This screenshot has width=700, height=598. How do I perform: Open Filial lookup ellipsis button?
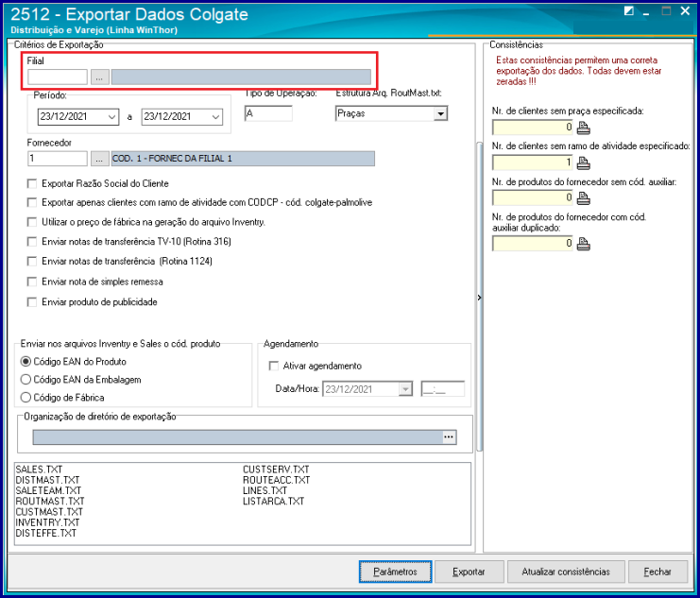[x=99, y=77]
